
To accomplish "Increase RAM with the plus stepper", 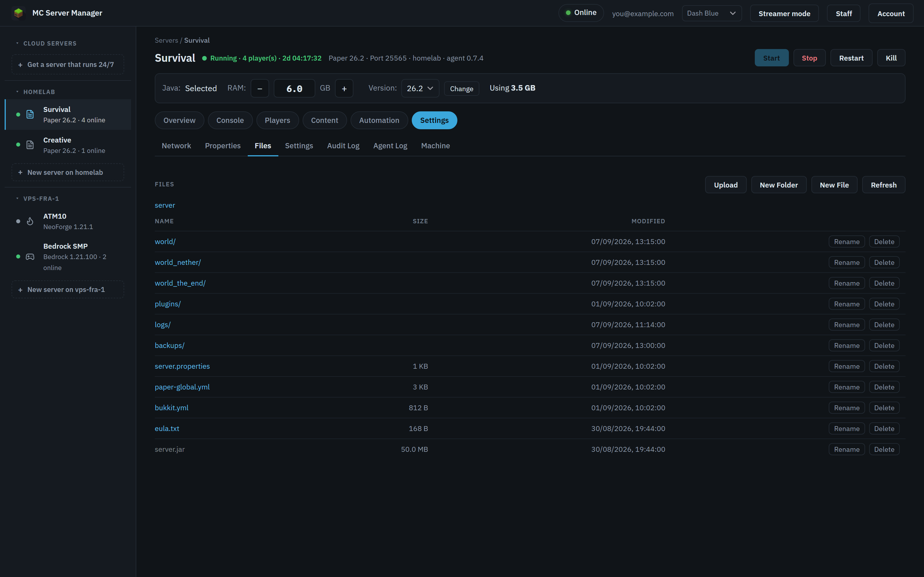I will pyautogui.click(x=344, y=89).
